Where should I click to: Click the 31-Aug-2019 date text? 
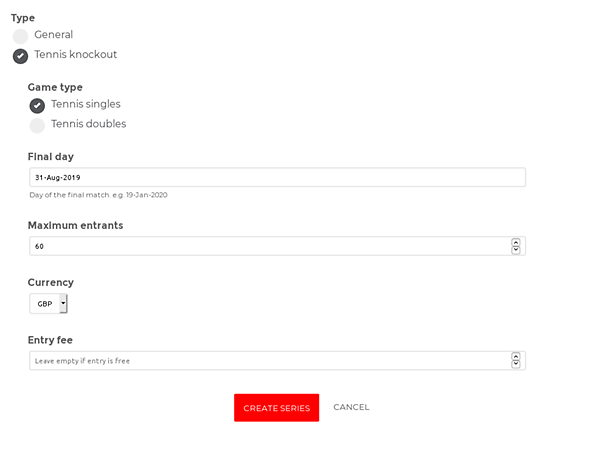58,178
